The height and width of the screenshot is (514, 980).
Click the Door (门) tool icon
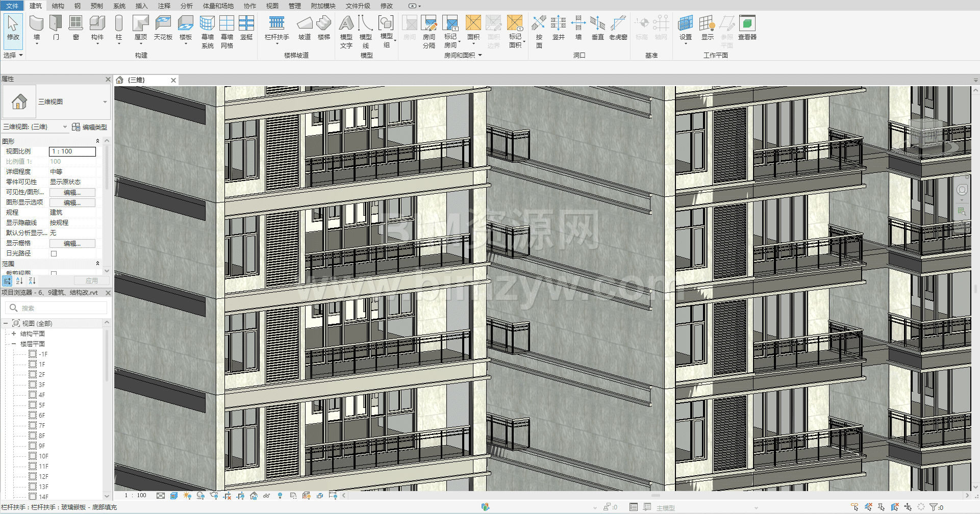[x=56, y=24]
